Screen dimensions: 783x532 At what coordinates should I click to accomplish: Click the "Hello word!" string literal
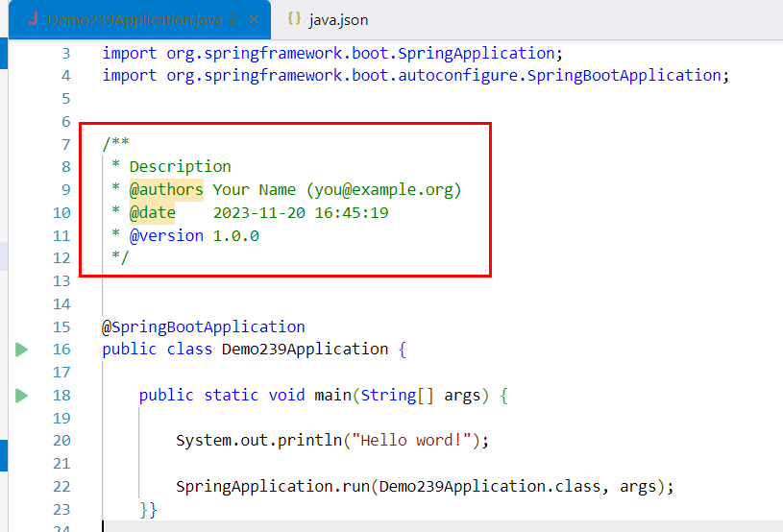[411, 440]
